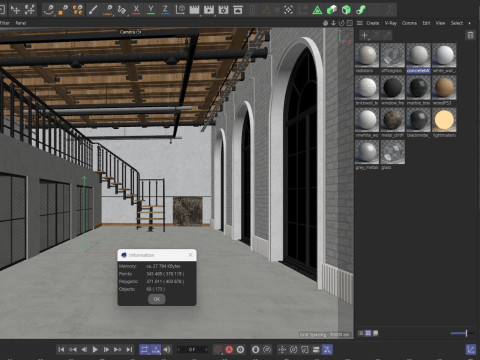
Task: Select the Move tool in top toolbar
Action: 15,10
